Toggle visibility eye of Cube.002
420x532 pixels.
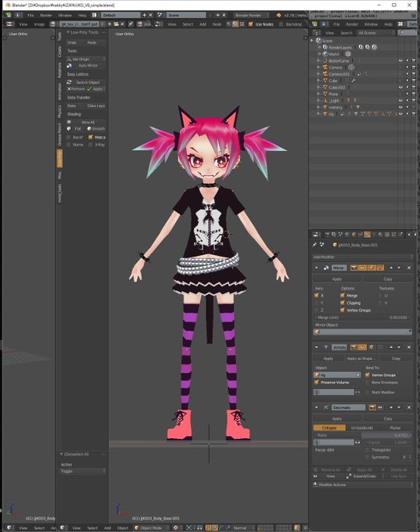[400, 87]
